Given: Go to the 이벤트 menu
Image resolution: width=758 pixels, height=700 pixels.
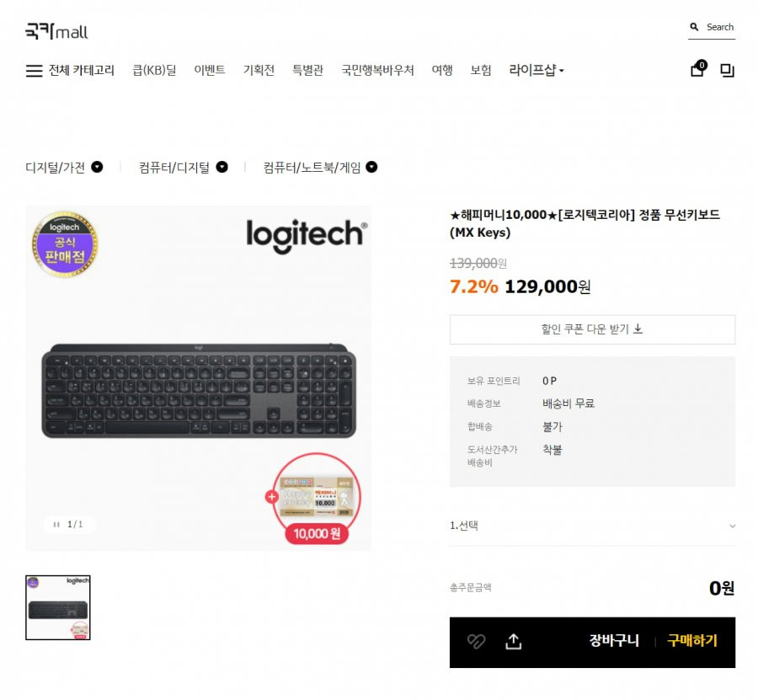Looking at the screenshot, I should (x=210, y=71).
